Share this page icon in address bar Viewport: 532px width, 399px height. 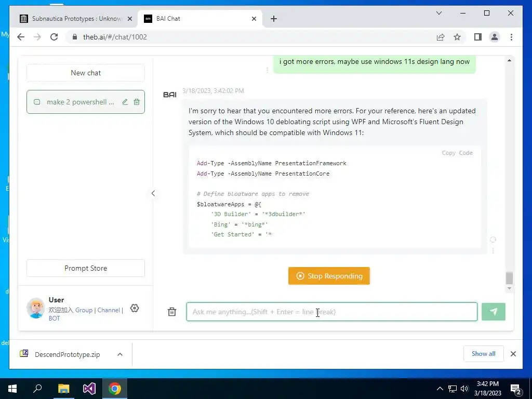(441, 37)
